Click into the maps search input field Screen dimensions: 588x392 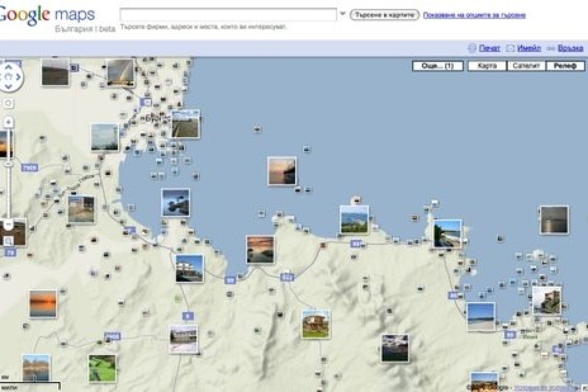tap(228, 15)
